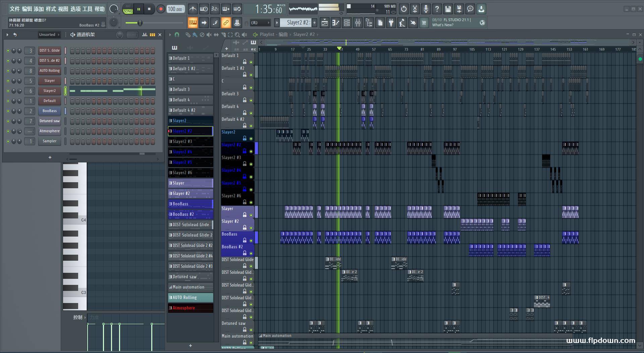
Task: Select the Detuned saw channel button
Action: click(49, 121)
